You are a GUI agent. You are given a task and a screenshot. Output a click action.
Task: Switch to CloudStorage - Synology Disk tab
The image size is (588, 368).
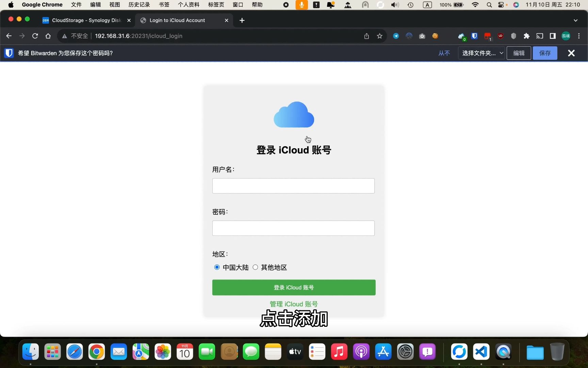[x=86, y=20]
